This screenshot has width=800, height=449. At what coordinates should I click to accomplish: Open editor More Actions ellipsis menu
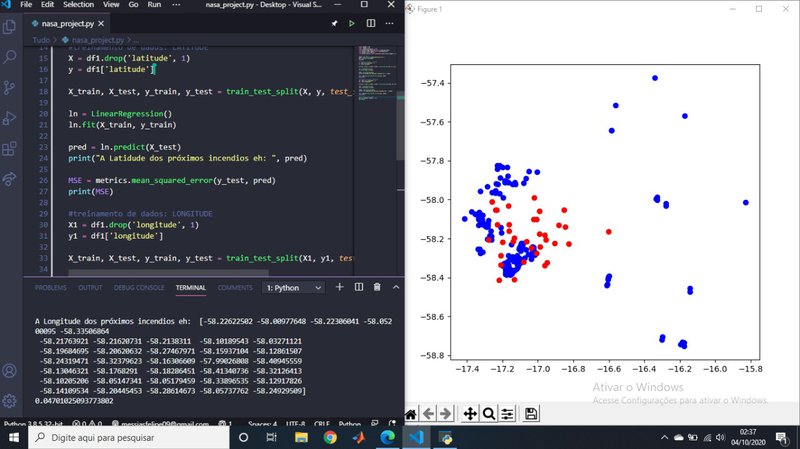coord(389,23)
